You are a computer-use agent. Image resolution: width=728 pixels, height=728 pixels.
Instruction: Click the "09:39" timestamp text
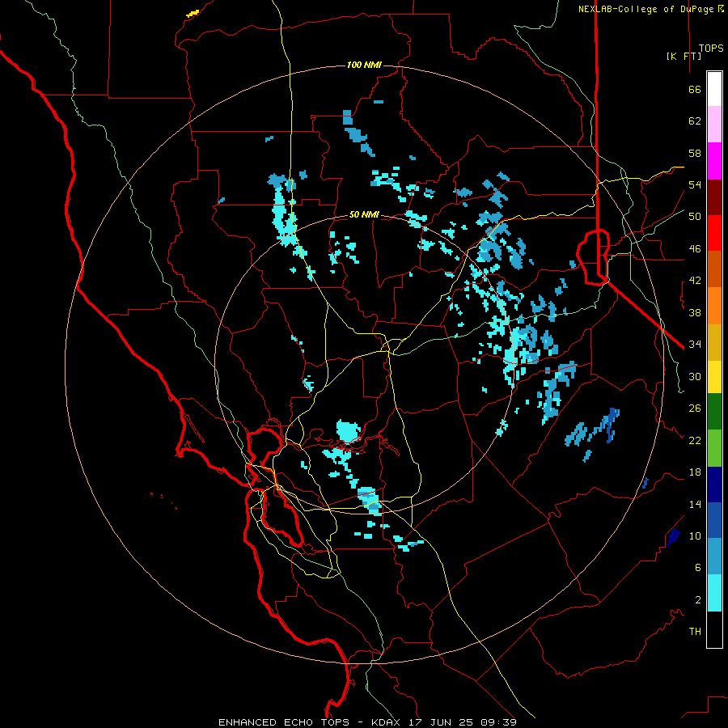[498, 722]
